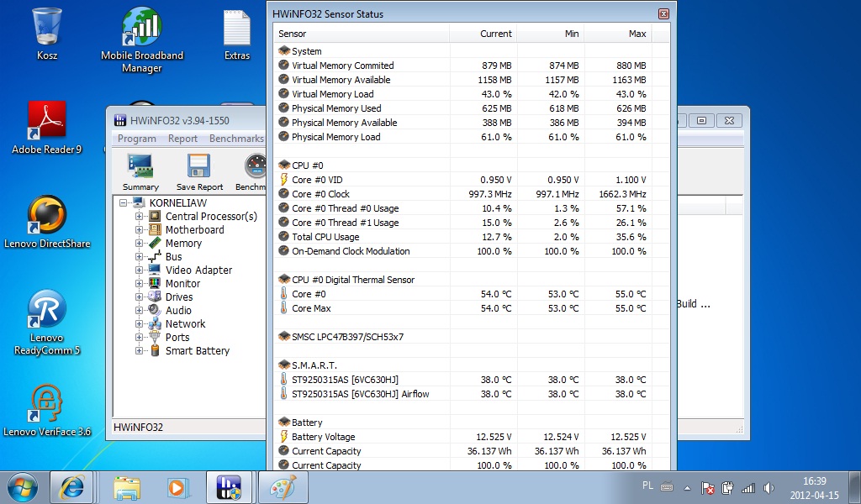Expand the Ports tree node
The height and width of the screenshot is (504, 861).
(139, 338)
